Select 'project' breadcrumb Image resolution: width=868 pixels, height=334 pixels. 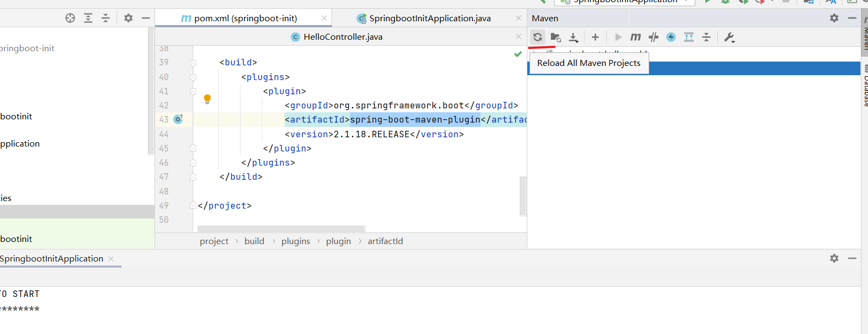click(214, 241)
